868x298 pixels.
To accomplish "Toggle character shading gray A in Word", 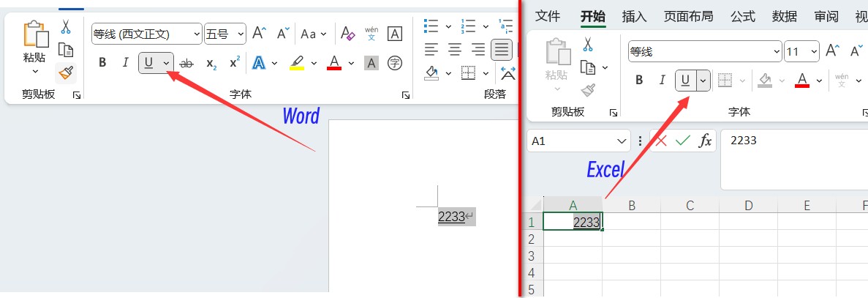I will click(x=371, y=63).
